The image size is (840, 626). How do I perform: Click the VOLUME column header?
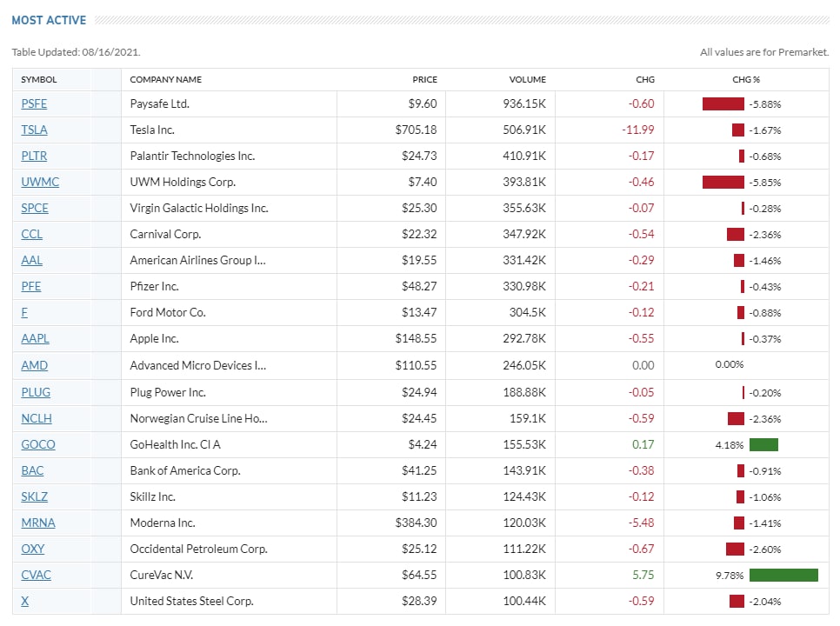528,80
